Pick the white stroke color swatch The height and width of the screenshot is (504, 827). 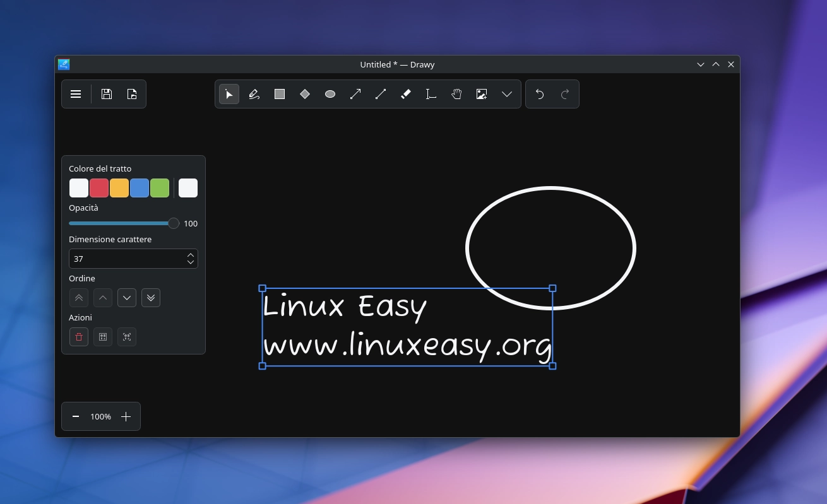[79, 188]
